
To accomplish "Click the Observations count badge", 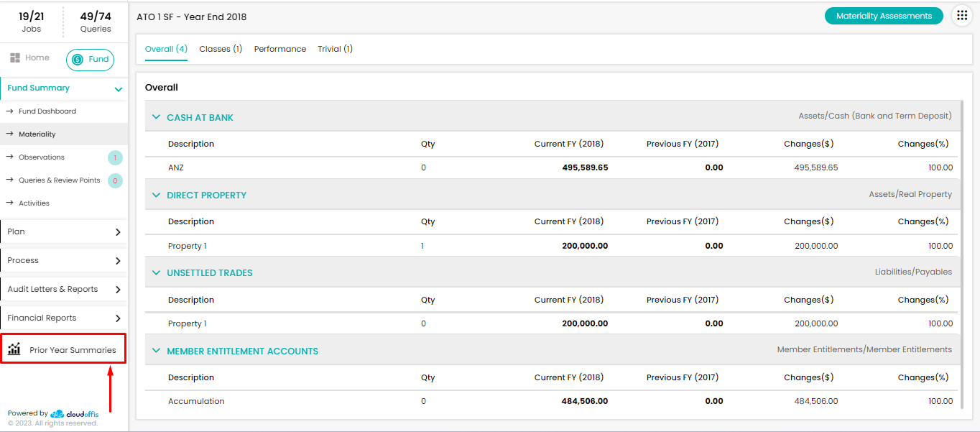I will point(115,157).
